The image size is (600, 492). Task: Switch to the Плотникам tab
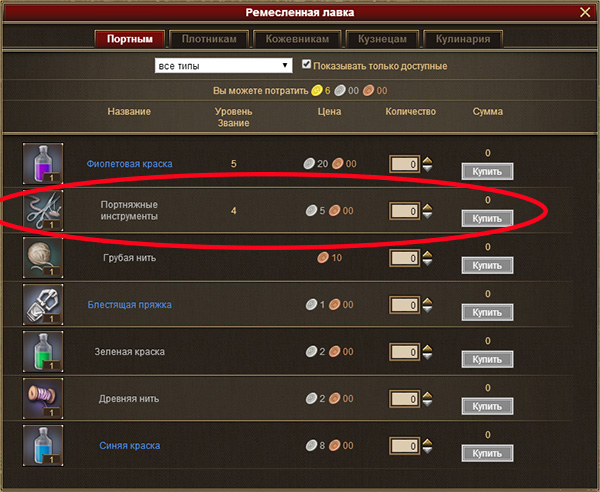pyautogui.click(x=209, y=39)
